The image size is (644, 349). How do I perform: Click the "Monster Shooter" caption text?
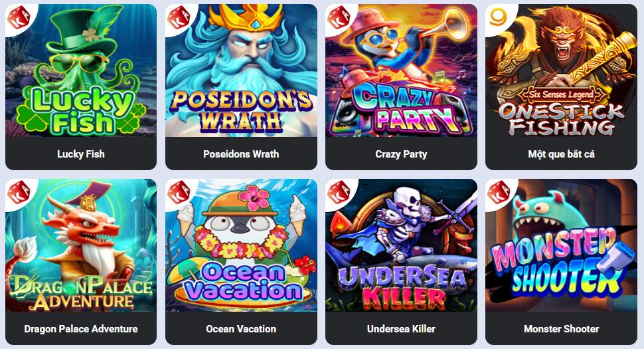[561, 329]
